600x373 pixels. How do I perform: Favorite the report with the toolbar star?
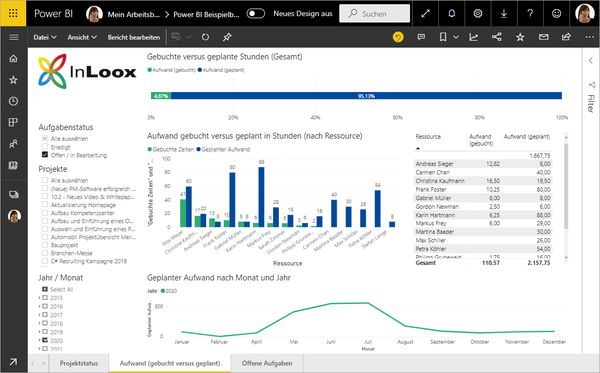pyautogui.click(x=520, y=37)
